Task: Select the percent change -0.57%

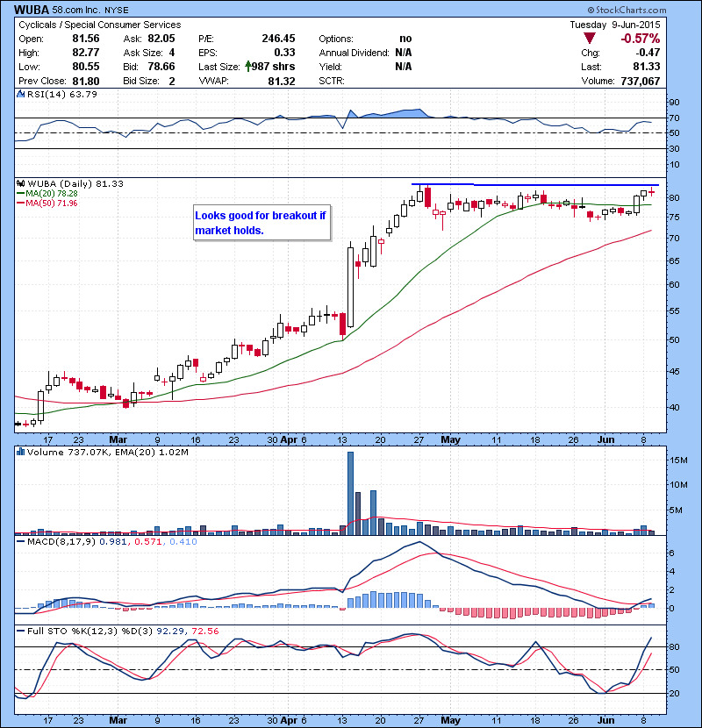Action: click(641, 39)
